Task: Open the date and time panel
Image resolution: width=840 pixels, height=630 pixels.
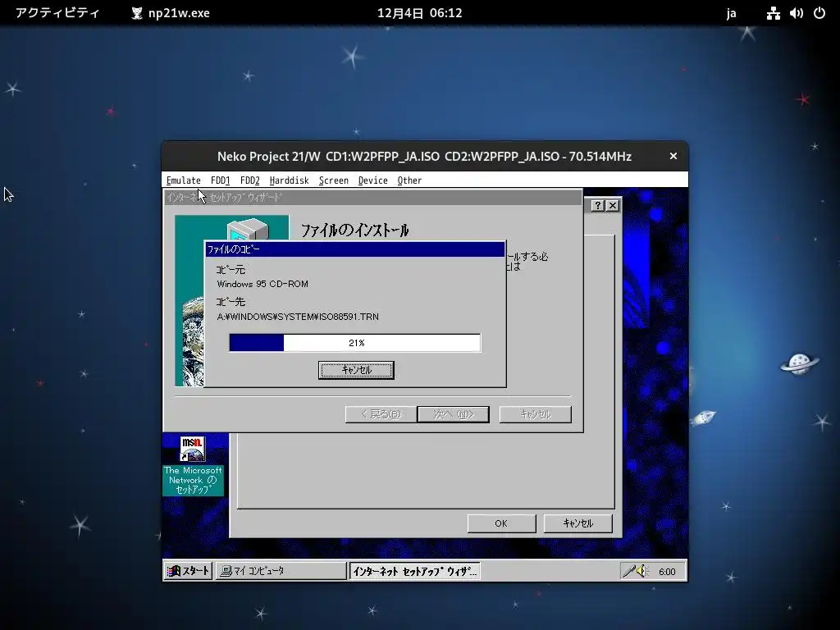Action: coord(419,13)
